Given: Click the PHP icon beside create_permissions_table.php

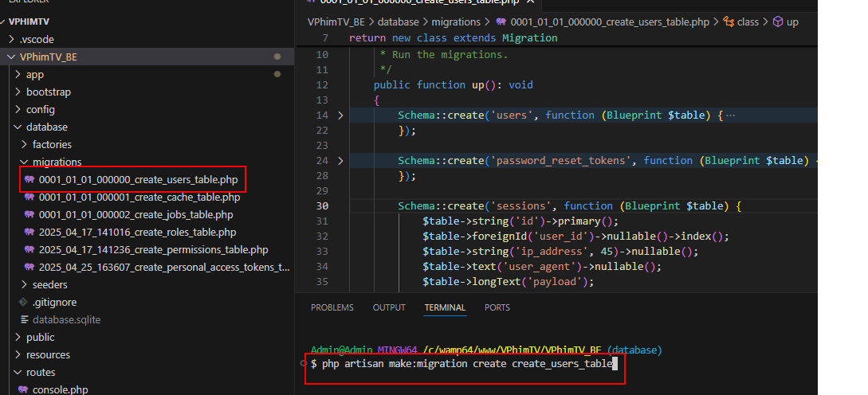Looking at the screenshot, I should click(x=29, y=250).
